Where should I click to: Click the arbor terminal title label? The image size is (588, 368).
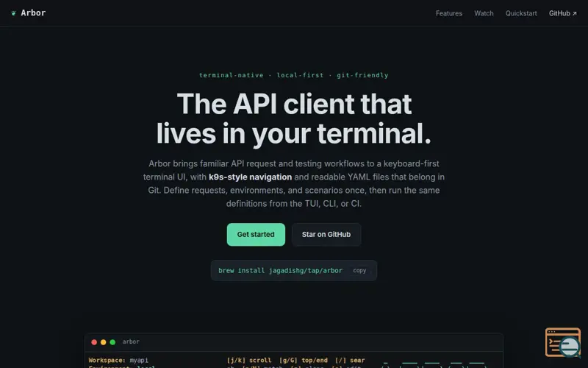[131, 342]
